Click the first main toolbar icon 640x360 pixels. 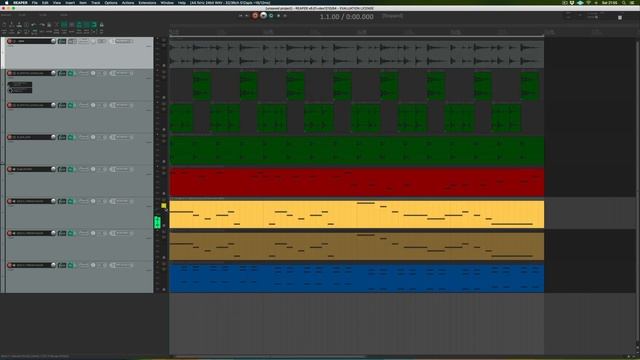tap(4, 24)
